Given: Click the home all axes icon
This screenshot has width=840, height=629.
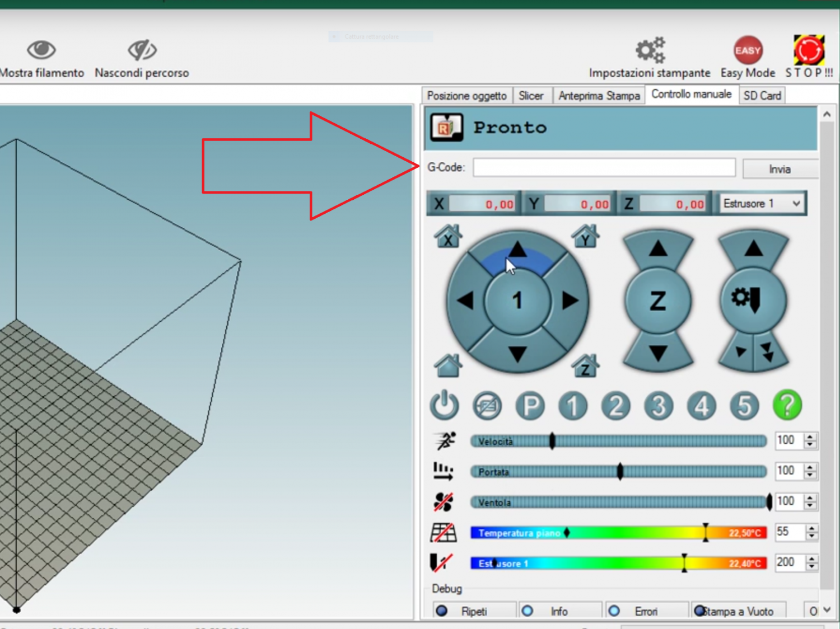Looking at the screenshot, I should pos(448,367).
